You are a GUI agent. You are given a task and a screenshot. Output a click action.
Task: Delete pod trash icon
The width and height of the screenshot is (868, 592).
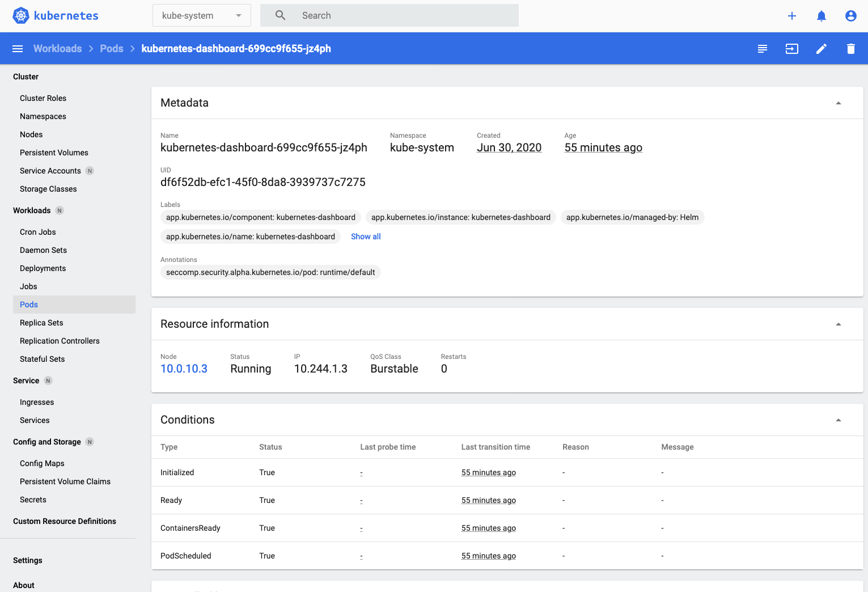point(851,49)
